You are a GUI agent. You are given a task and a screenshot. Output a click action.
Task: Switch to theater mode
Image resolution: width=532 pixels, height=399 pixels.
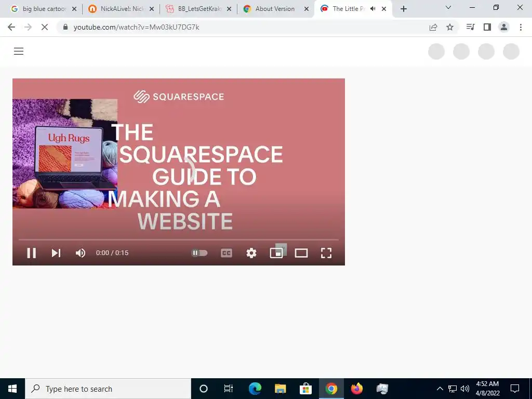coord(301,253)
